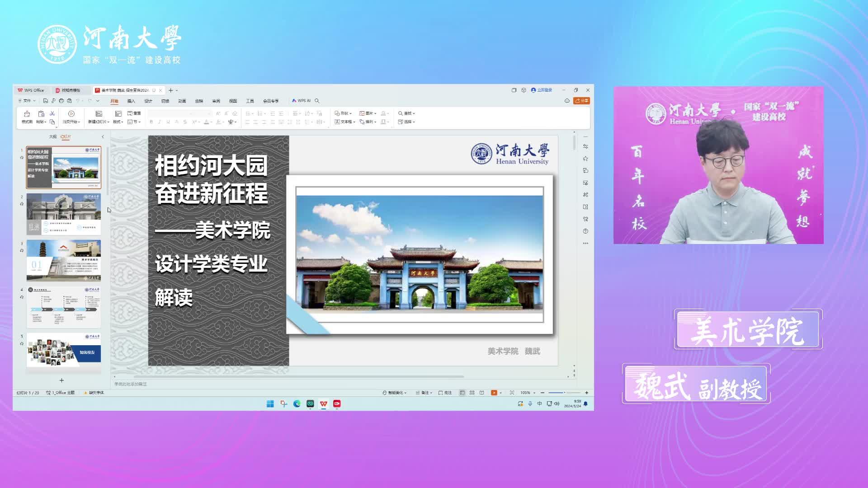Click the Cut scissors icon

tap(52, 113)
